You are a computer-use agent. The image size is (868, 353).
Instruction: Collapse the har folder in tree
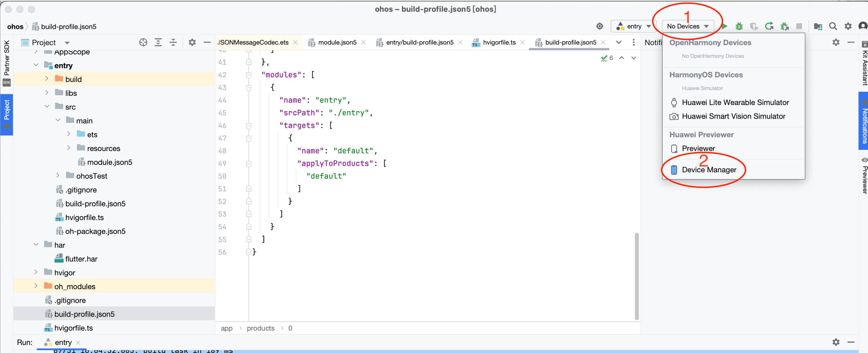tap(36, 245)
